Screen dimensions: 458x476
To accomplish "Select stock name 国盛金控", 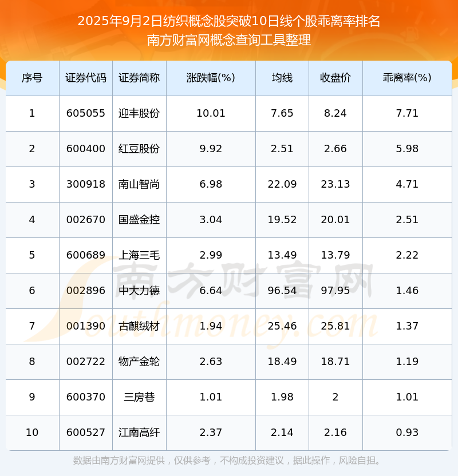I will [139, 220].
